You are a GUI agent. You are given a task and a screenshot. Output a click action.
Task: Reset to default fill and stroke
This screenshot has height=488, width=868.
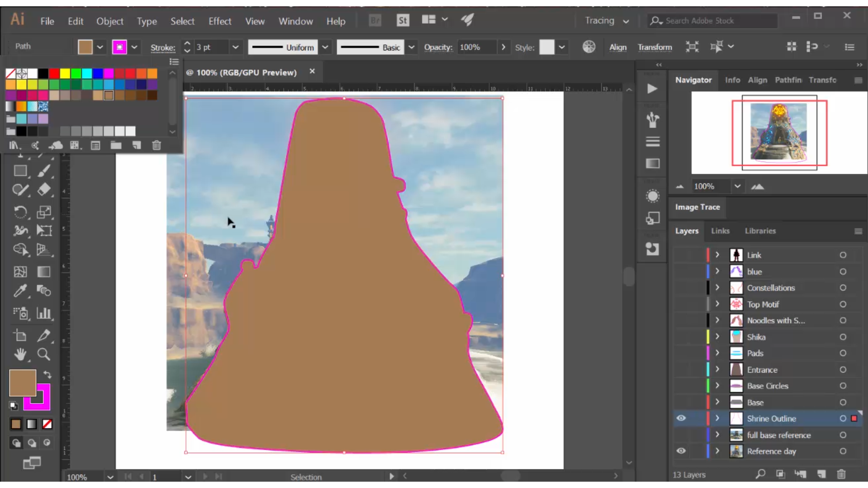[x=14, y=405]
